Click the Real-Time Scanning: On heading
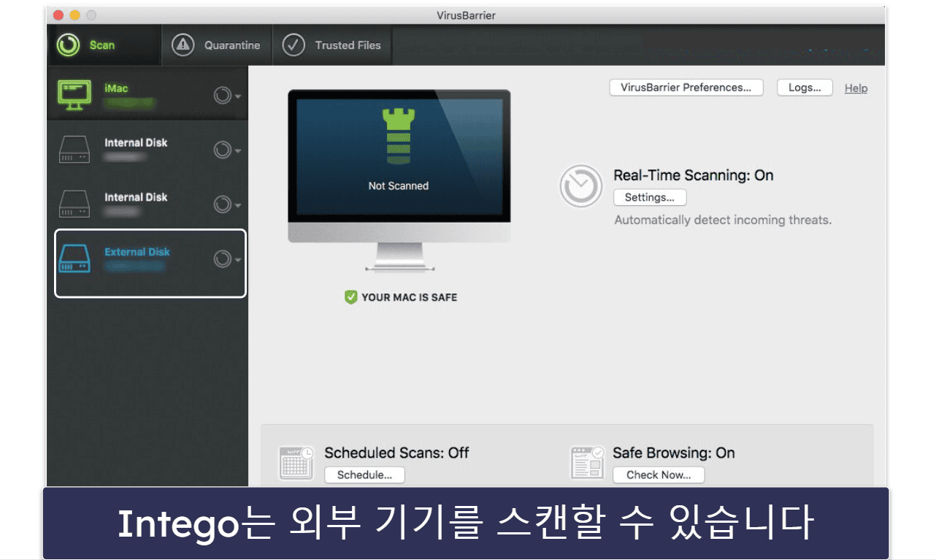This screenshot has width=936, height=560. [694, 175]
